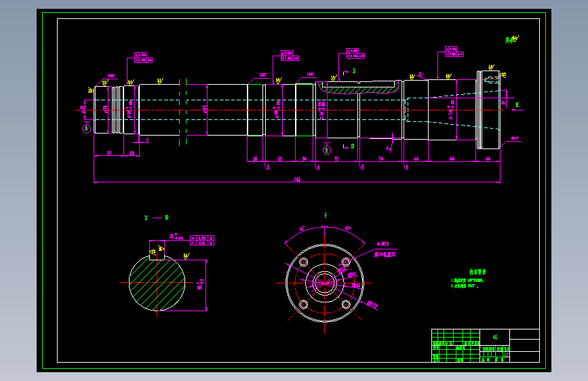Click the "4-M10" thread callout text
Image resolution: width=588 pixels, height=381 pixels.
(x=383, y=244)
